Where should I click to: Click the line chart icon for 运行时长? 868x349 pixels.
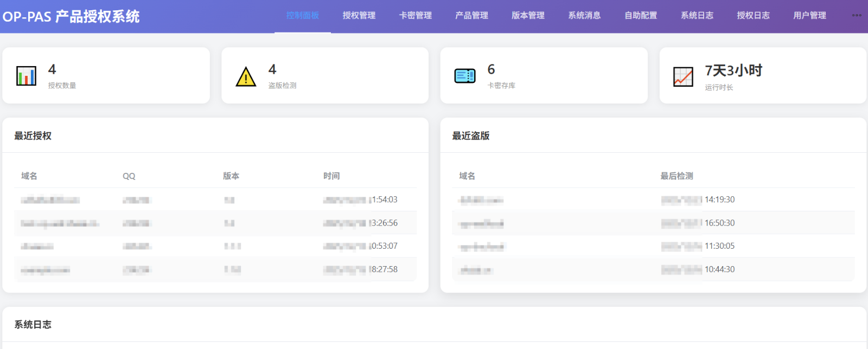[683, 76]
